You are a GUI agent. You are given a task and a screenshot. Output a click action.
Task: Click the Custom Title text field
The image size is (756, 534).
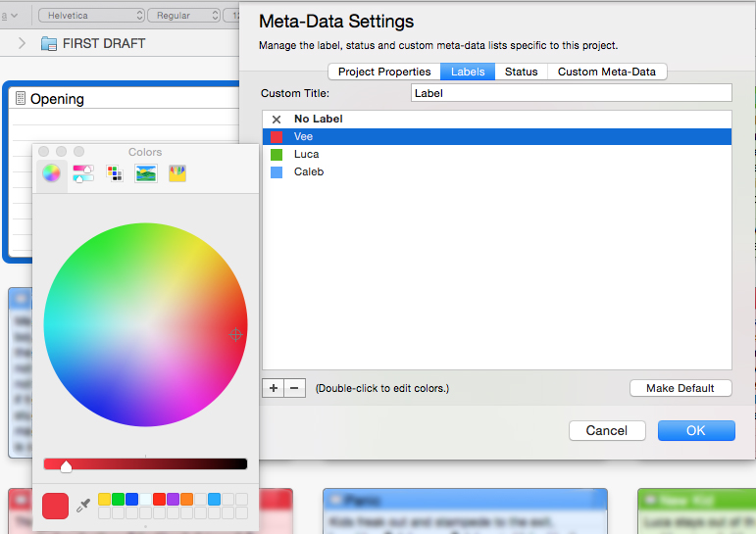point(571,93)
